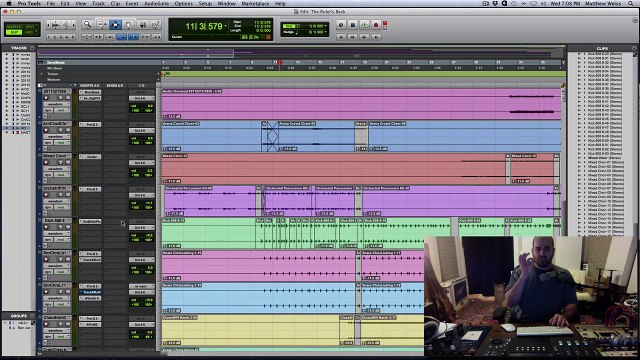Click the horizontal zoom out arrow

(x=49, y=25)
